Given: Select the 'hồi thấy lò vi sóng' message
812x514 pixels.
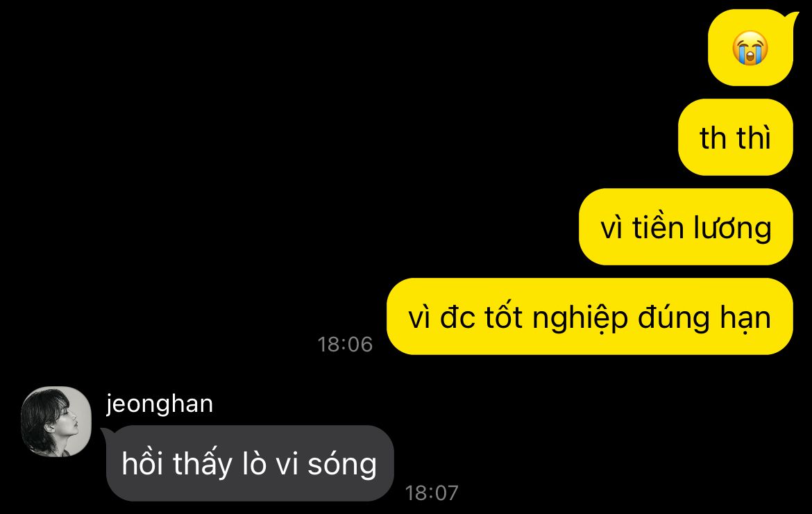Looking at the screenshot, I should tap(250, 463).
